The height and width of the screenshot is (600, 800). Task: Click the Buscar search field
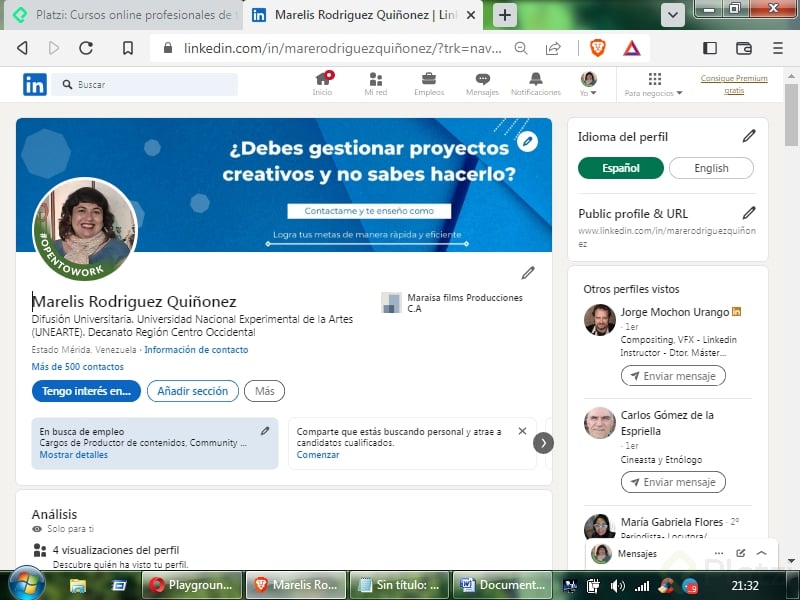click(144, 84)
